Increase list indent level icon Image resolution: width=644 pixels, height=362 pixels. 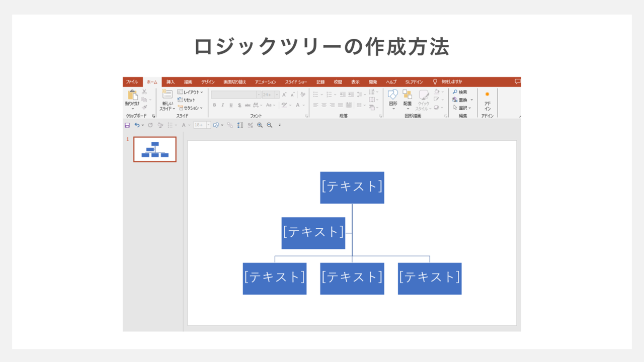[351, 94]
